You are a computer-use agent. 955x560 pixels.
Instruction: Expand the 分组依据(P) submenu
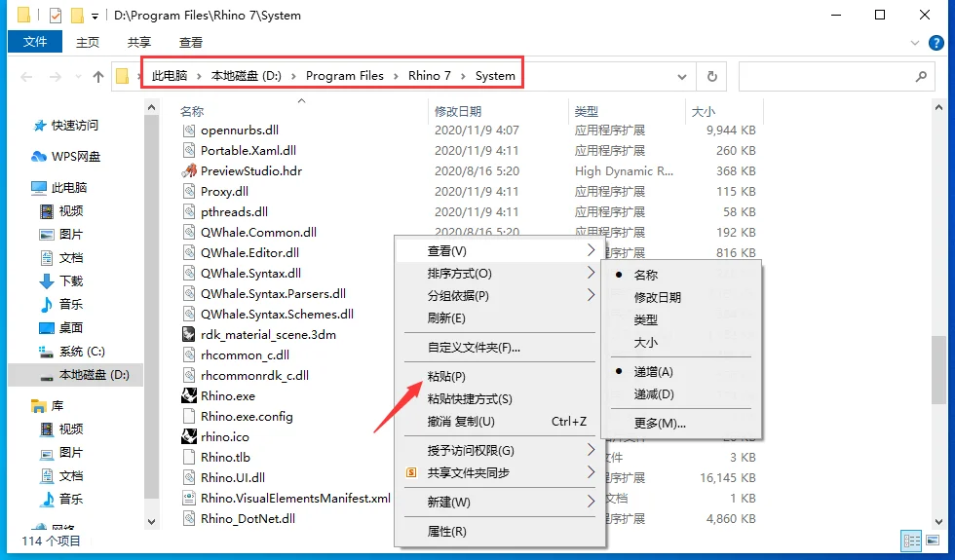point(591,295)
